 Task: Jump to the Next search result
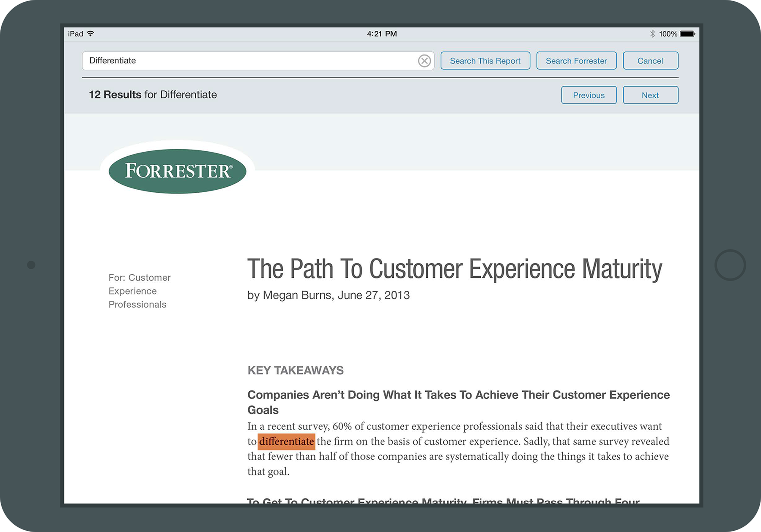[650, 95]
